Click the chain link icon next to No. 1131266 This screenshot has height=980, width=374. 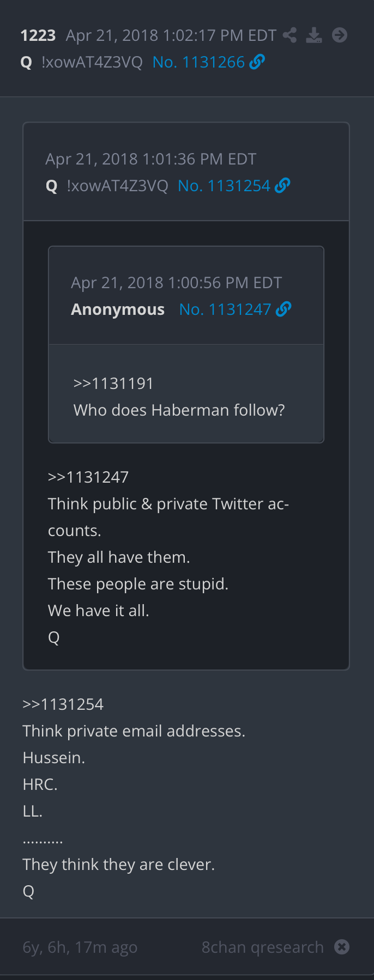(256, 62)
